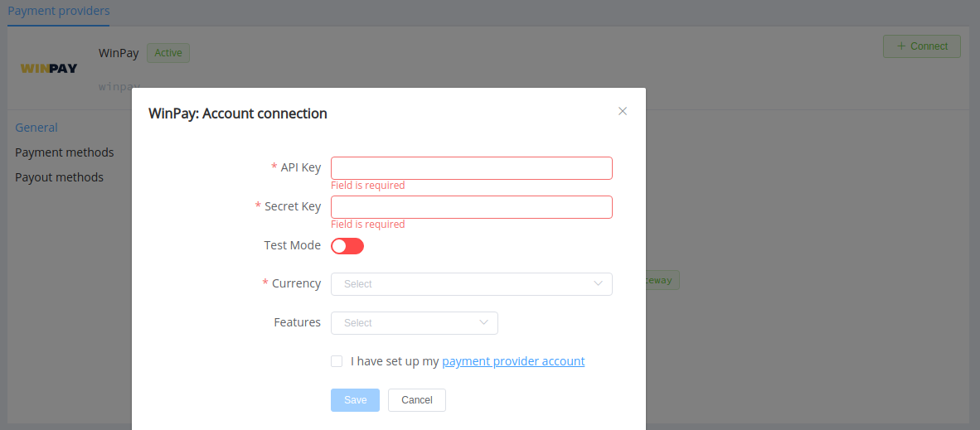Open the General section
Screen dimensions: 980x430
point(36,128)
